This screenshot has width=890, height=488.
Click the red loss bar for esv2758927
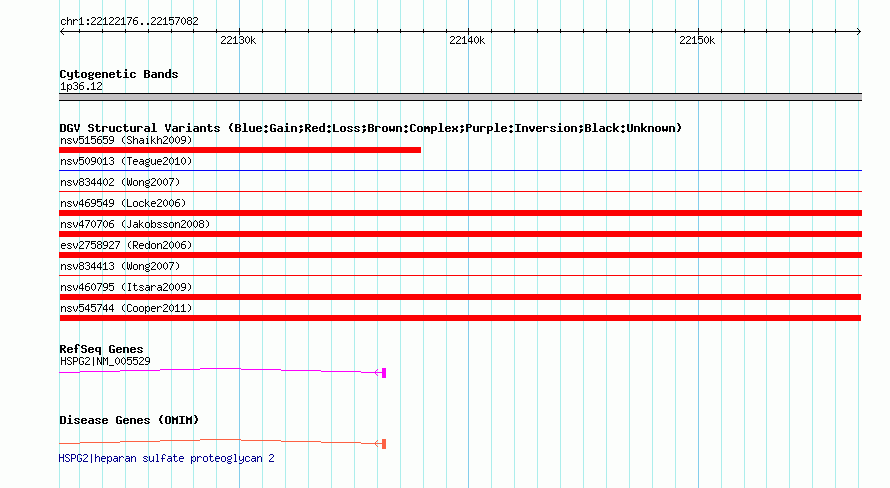tap(460, 255)
